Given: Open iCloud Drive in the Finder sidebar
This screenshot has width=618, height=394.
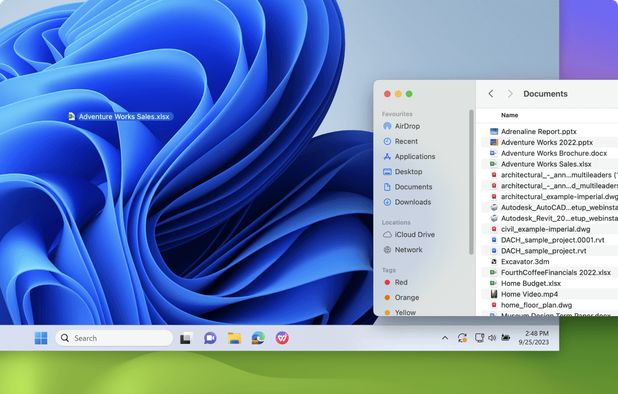Looking at the screenshot, I should (x=409, y=234).
